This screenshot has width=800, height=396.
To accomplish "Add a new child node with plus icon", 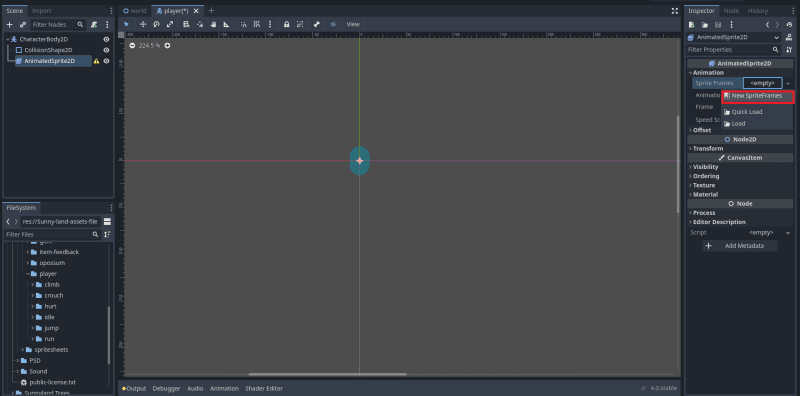I will tap(9, 24).
